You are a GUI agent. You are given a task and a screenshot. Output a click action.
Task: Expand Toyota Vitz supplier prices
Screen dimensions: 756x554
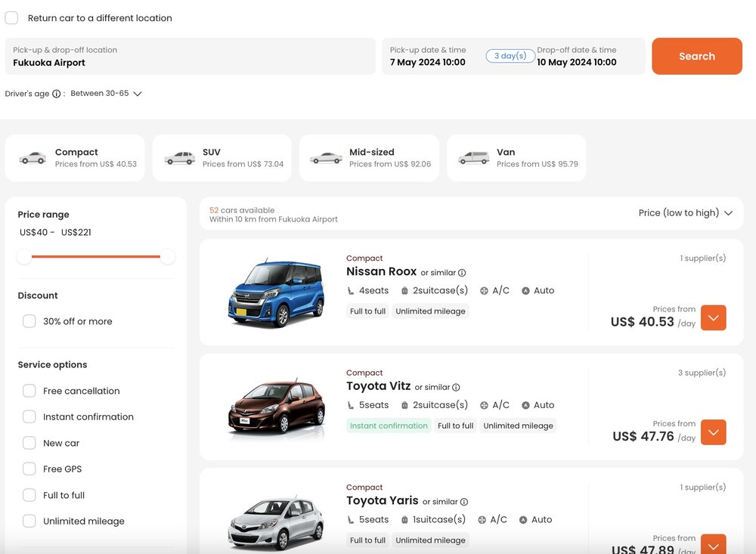pos(713,432)
